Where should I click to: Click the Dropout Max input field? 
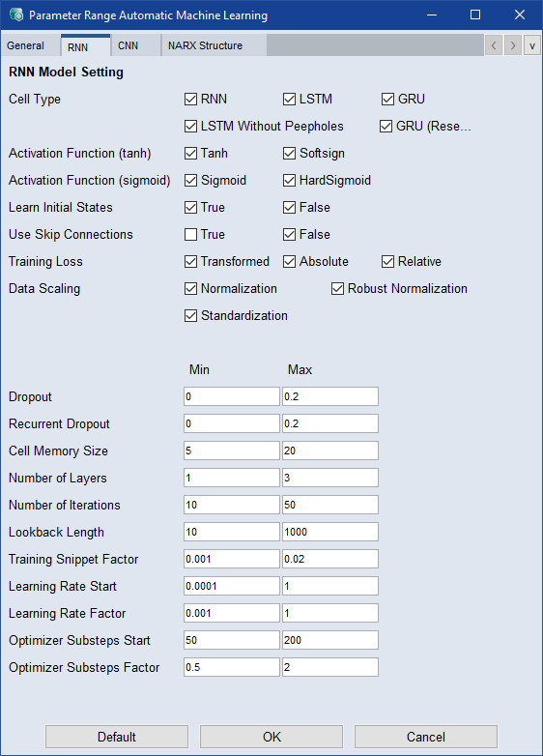(x=330, y=396)
